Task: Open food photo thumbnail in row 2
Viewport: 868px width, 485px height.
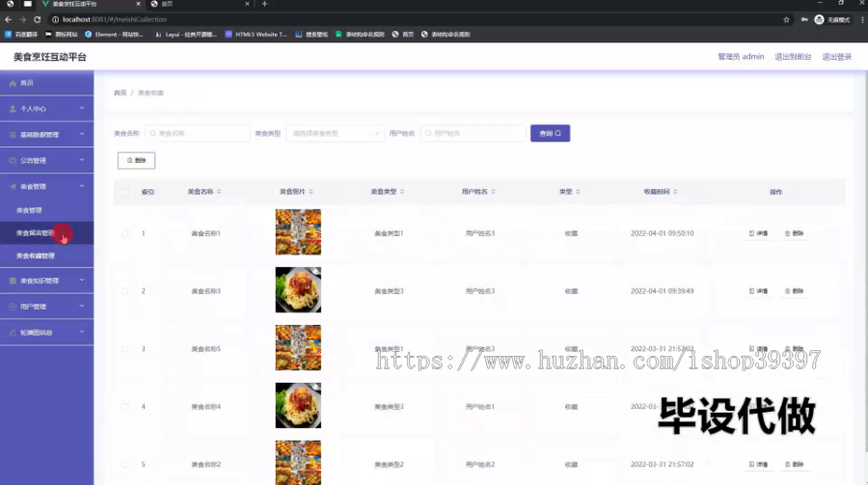Action: [x=298, y=290]
